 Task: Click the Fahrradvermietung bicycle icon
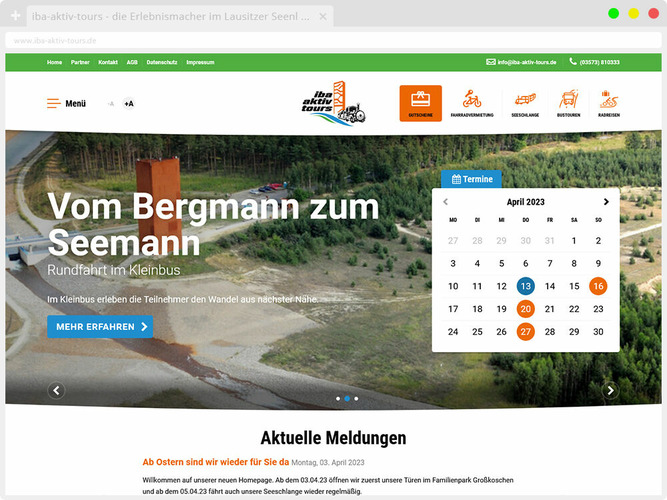point(472,103)
